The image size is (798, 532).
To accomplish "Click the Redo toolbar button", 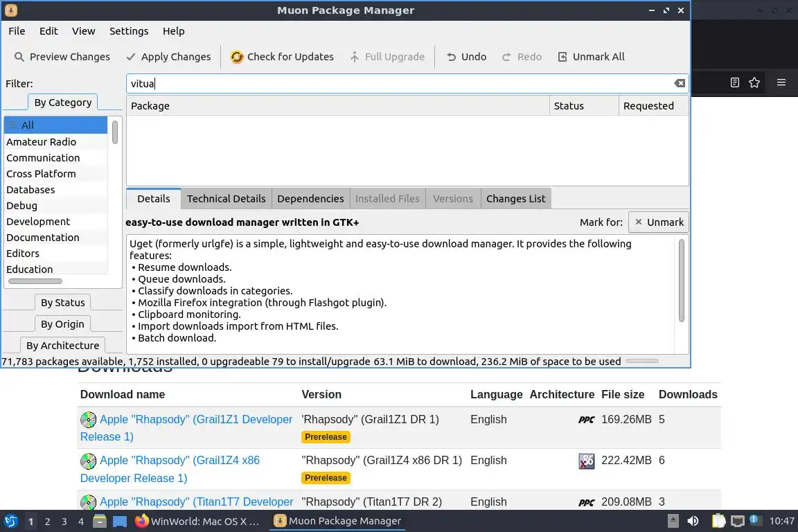I will tap(522, 57).
